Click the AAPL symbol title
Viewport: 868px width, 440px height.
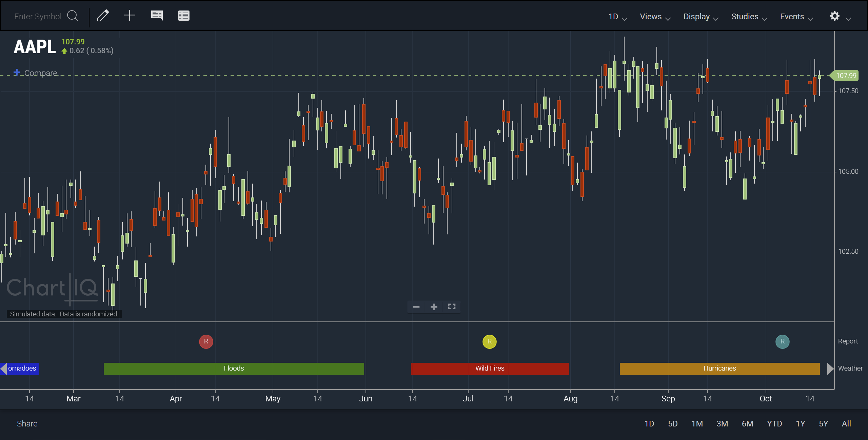point(35,47)
